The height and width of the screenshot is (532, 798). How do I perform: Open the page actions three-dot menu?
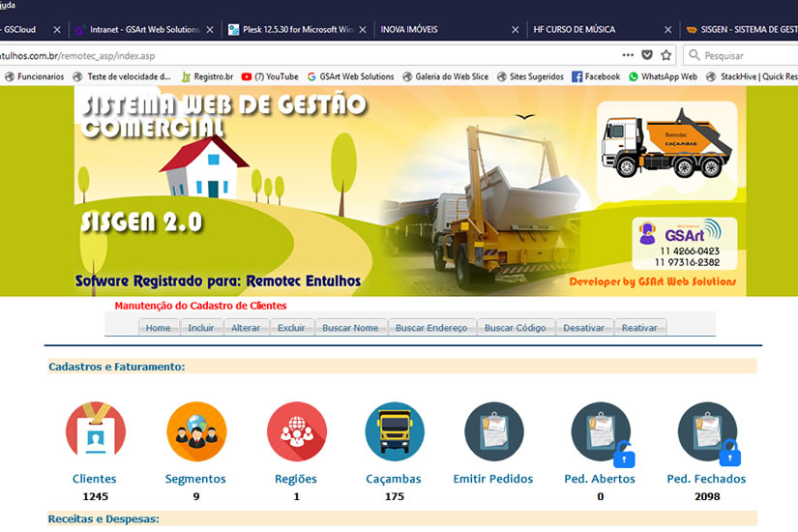click(628, 55)
